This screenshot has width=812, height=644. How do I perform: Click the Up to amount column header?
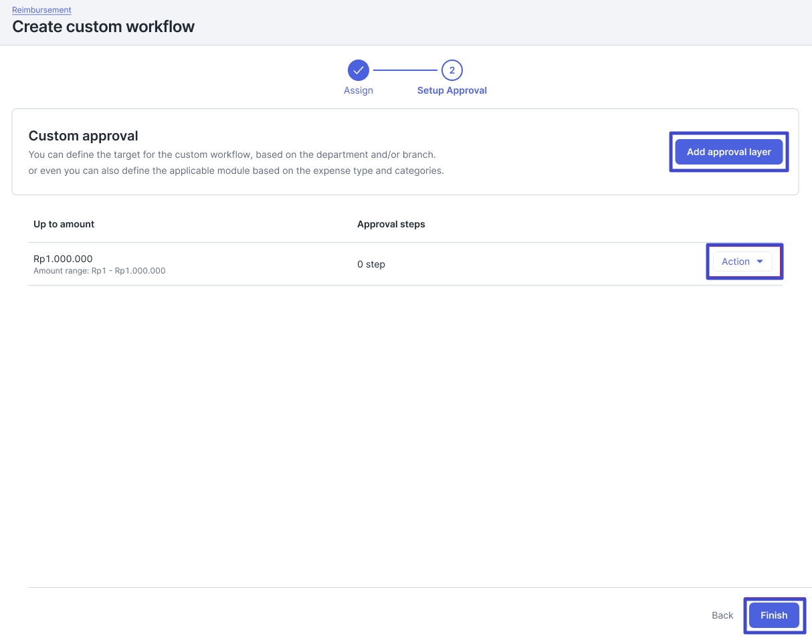(x=64, y=224)
